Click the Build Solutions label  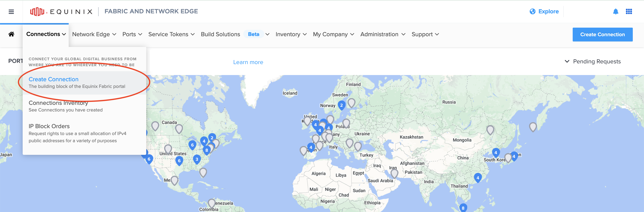coord(220,34)
